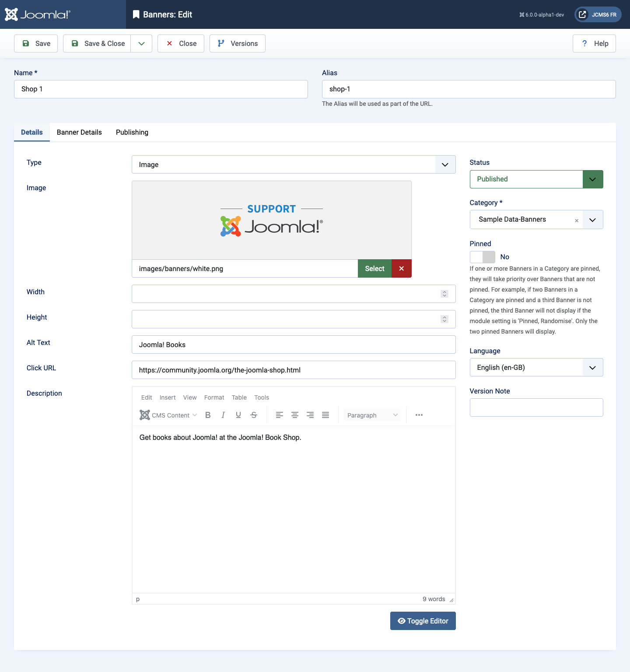Open the JCMS6 FR site preview
The image size is (630, 672).
tap(598, 14)
